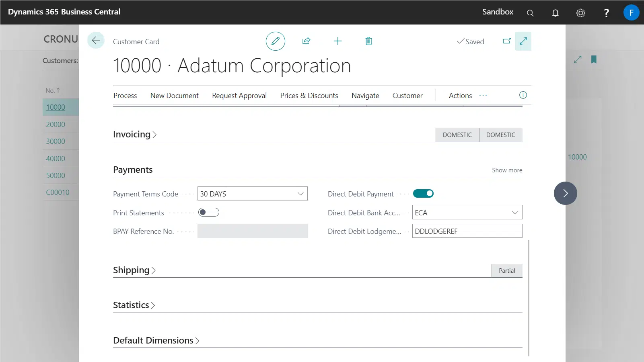Image resolution: width=644 pixels, height=362 pixels.
Task: Open customer 20000 in the list
Action: tap(56, 125)
